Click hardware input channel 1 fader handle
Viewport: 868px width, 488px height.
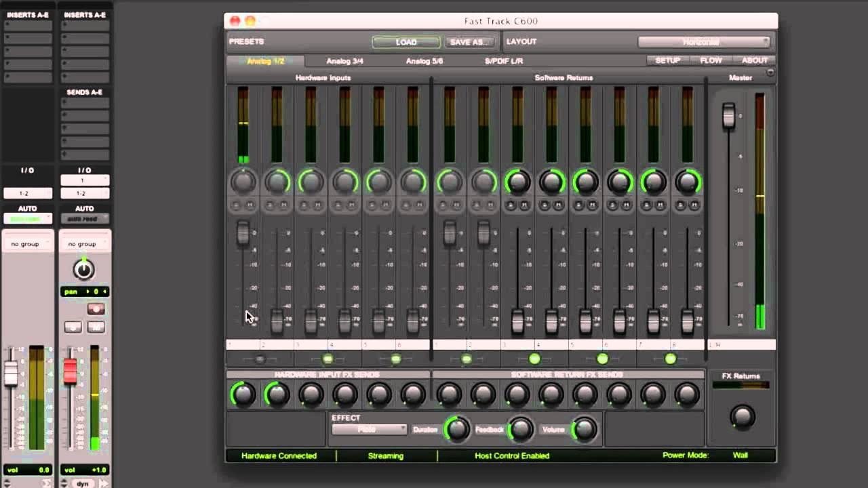243,232
